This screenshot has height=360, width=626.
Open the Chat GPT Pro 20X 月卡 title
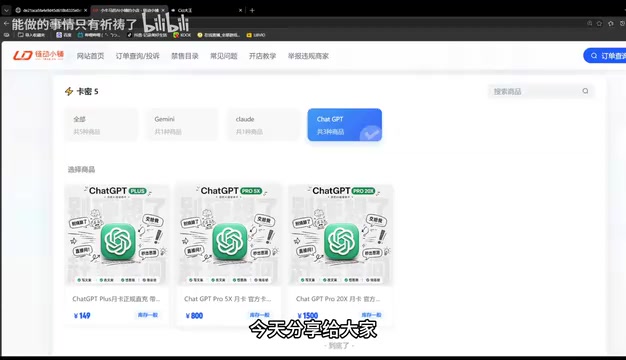pos(338,299)
